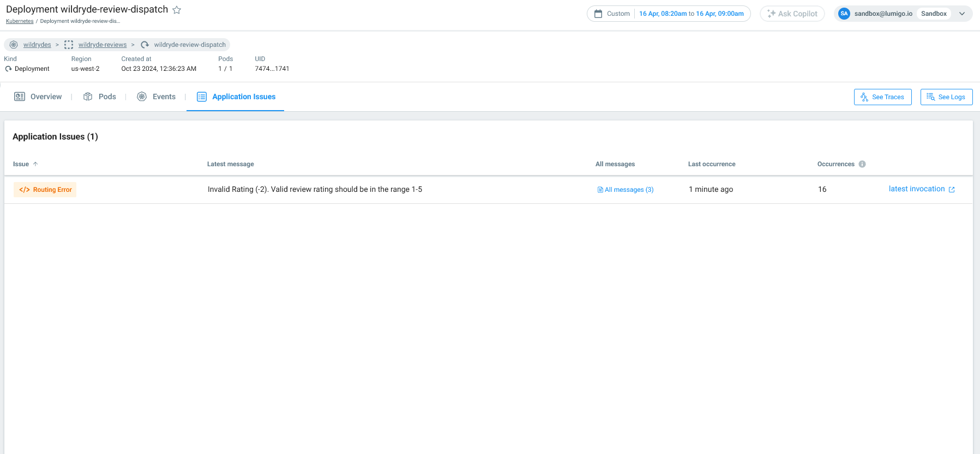Click the Sandbox environment badge
980x454 pixels.
tap(934, 14)
